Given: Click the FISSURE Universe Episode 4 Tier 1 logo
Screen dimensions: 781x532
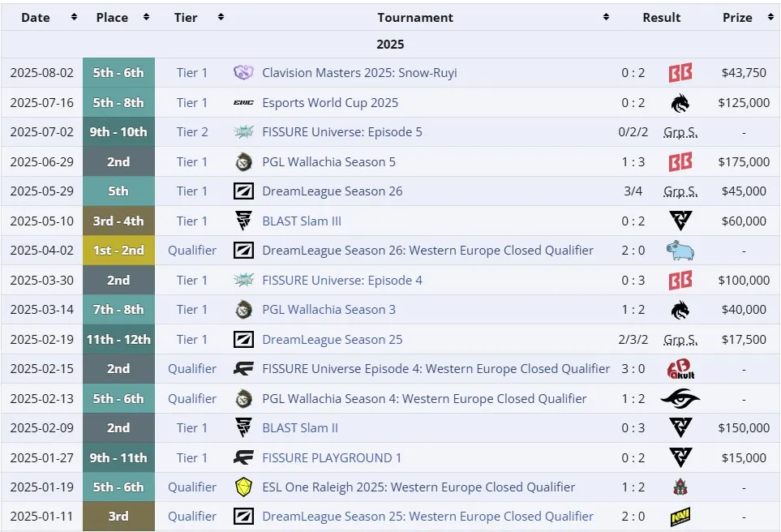Looking at the screenshot, I should (x=243, y=280).
